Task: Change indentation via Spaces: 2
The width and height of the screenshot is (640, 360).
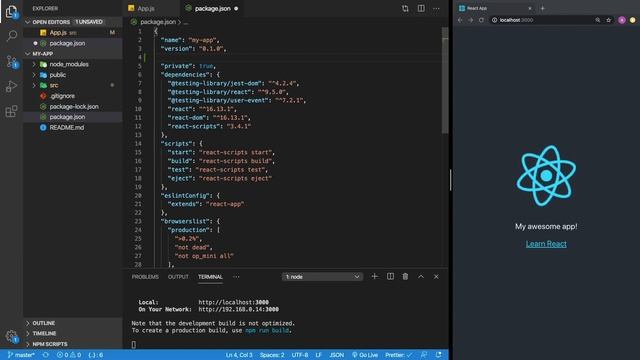Action: pos(272,355)
